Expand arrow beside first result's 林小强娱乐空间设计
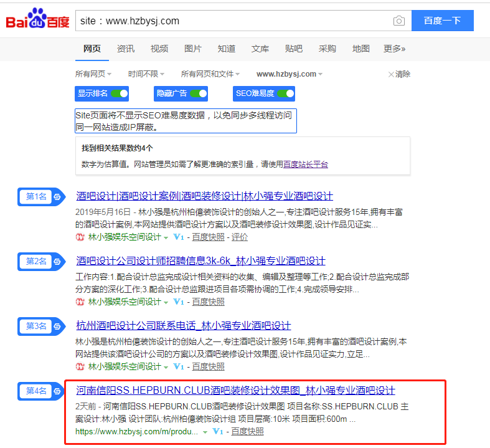The height and width of the screenshot is (448, 490). click(166, 238)
